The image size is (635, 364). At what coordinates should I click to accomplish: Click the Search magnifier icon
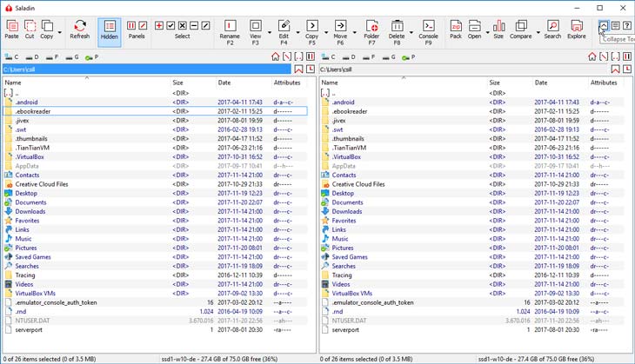click(552, 27)
